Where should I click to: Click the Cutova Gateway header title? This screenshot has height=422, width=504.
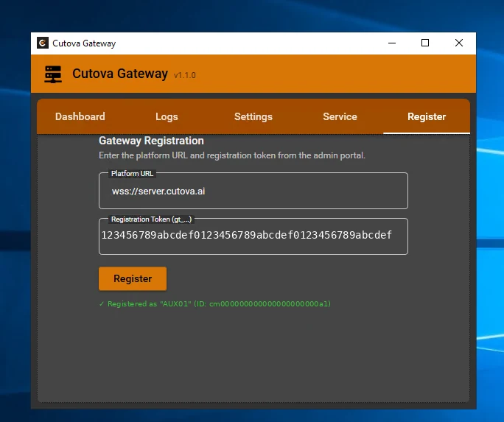pos(120,74)
